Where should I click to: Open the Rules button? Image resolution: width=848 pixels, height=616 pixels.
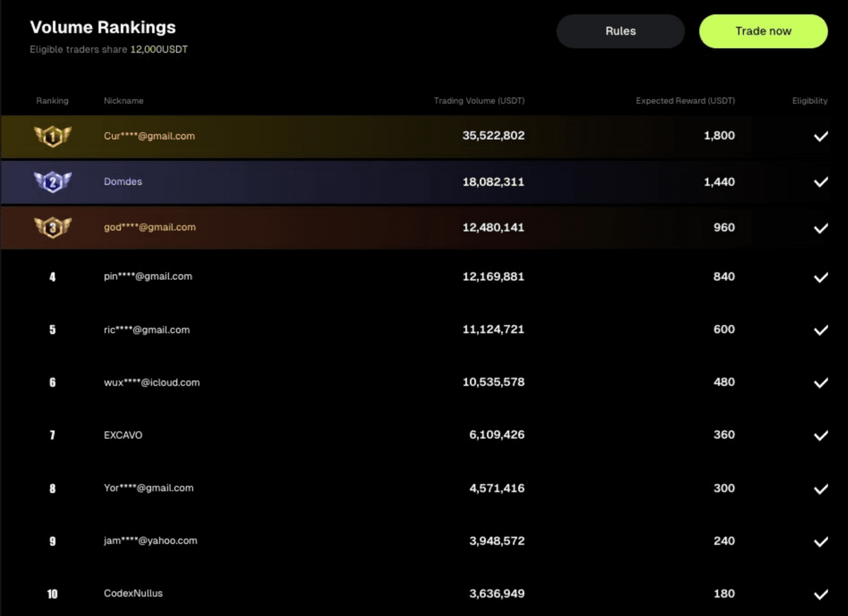(620, 31)
